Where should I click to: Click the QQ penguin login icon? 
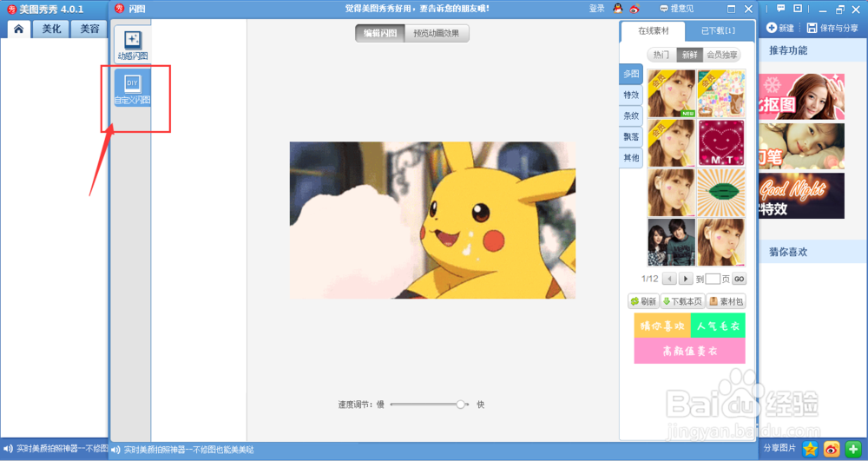click(618, 9)
